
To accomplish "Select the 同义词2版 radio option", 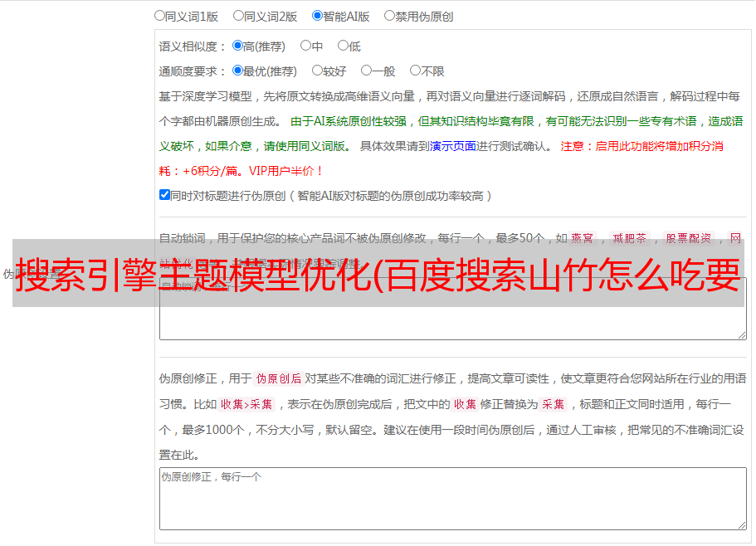I will point(238,16).
